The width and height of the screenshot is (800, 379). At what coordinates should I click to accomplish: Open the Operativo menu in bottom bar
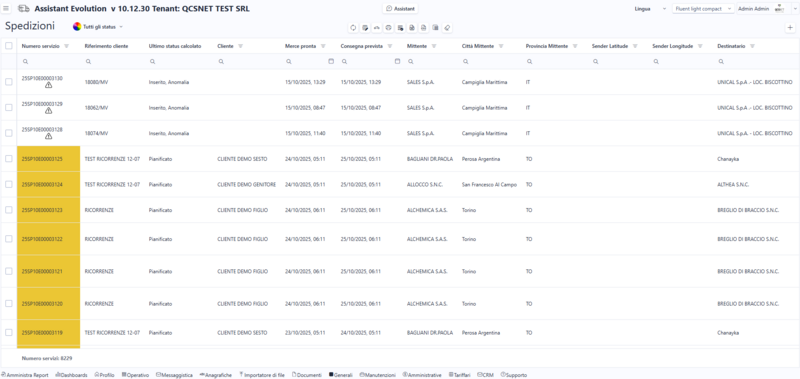(x=135, y=375)
